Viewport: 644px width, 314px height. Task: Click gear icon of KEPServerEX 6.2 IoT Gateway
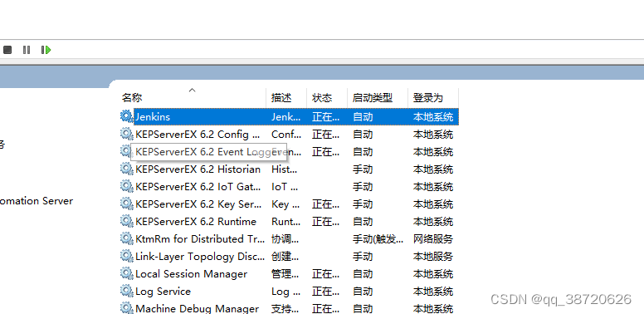(126, 186)
